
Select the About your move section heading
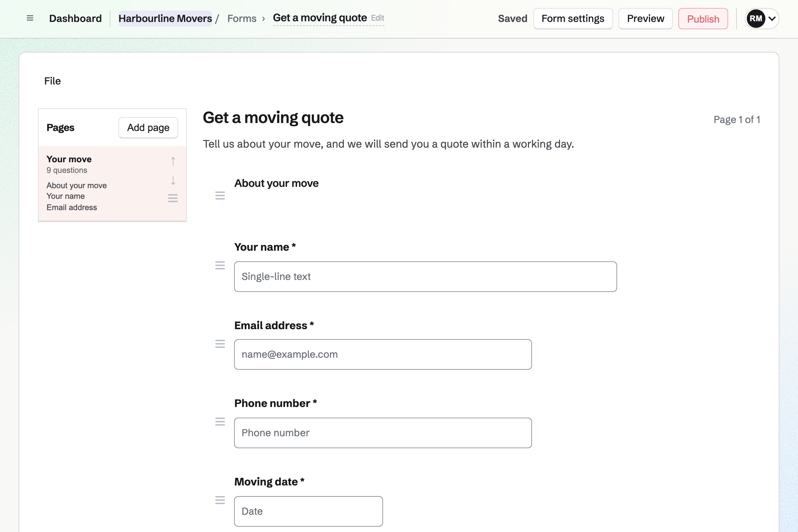click(x=277, y=183)
